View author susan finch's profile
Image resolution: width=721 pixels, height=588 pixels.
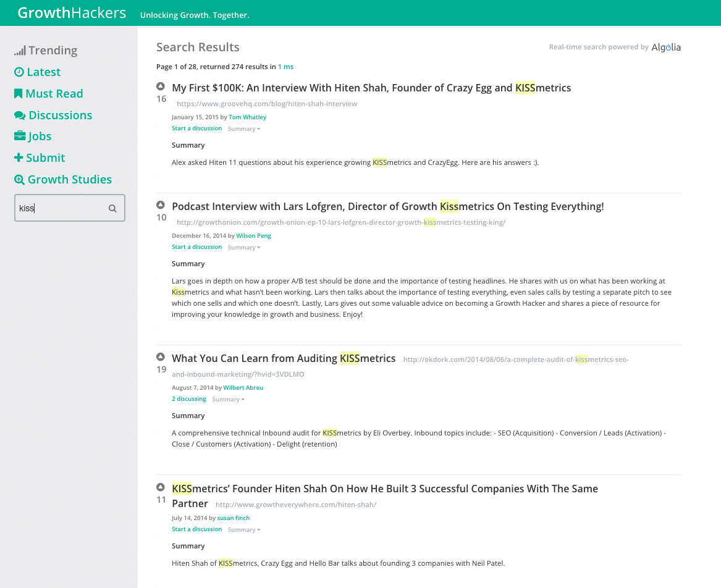click(233, 518)
